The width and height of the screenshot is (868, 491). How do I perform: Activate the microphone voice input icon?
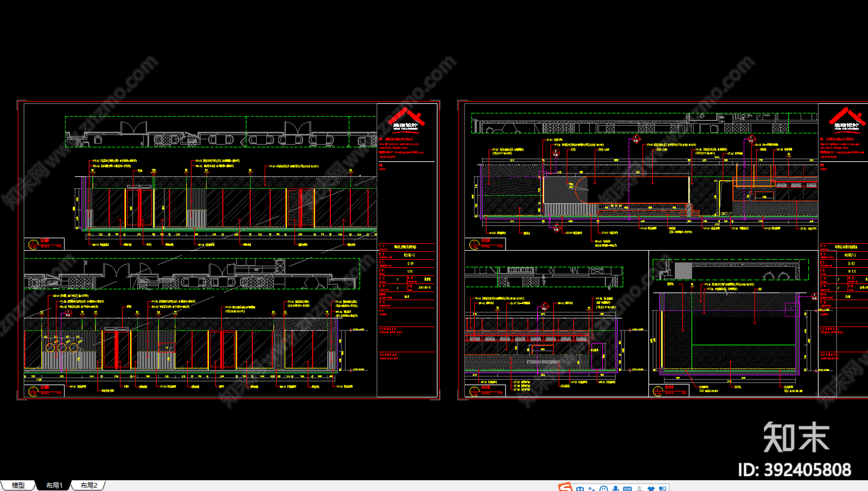(615, 488)
